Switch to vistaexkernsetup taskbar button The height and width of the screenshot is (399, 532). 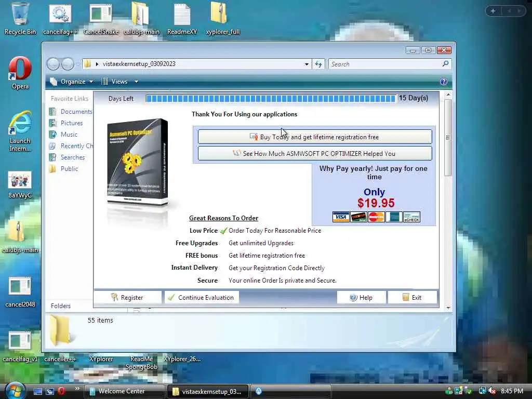208,391
